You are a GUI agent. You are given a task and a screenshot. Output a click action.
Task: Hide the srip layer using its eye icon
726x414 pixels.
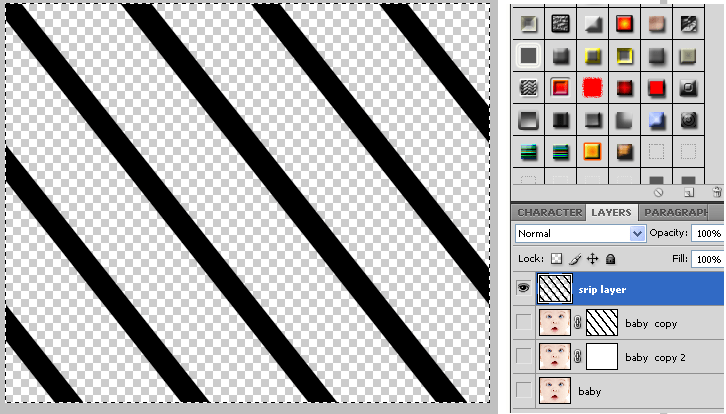click(x=524, y=288)
